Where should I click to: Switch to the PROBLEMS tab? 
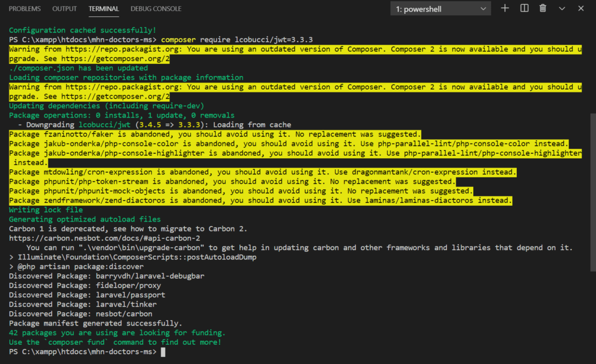[x=23, y=8]
